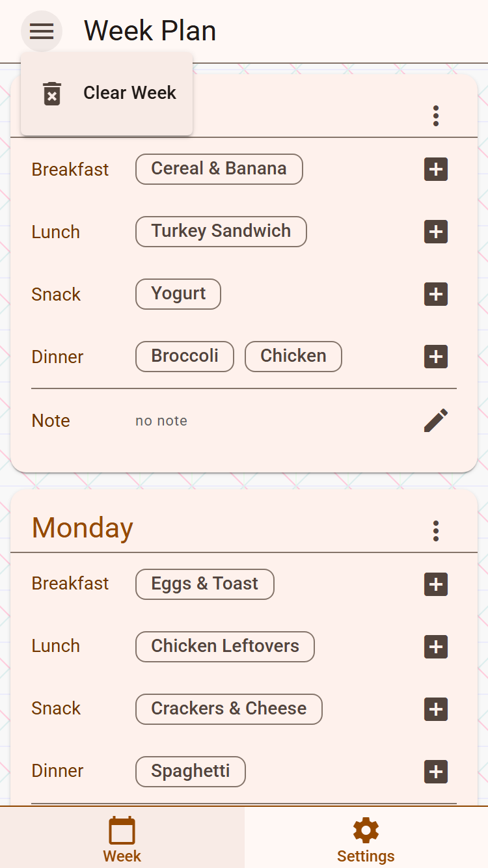Add a lunch item beside Chicken Leftovers

pyautogui.click(x=436, y=647)
